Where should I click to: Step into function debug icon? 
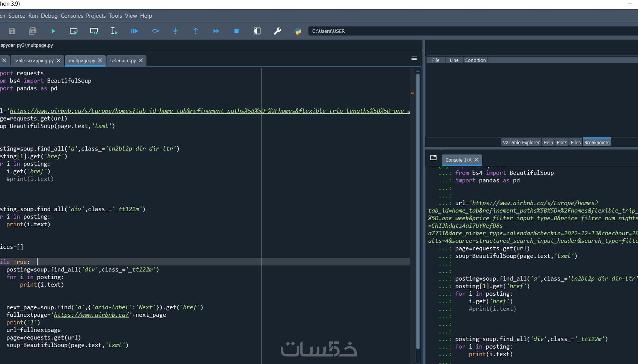click(175, 31)
